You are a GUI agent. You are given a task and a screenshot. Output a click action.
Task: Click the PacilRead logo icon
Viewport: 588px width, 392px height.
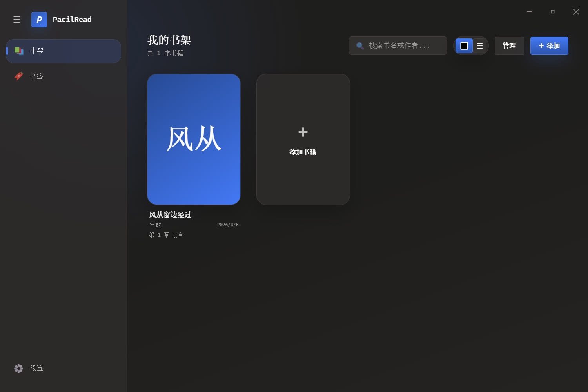[39, 20]
